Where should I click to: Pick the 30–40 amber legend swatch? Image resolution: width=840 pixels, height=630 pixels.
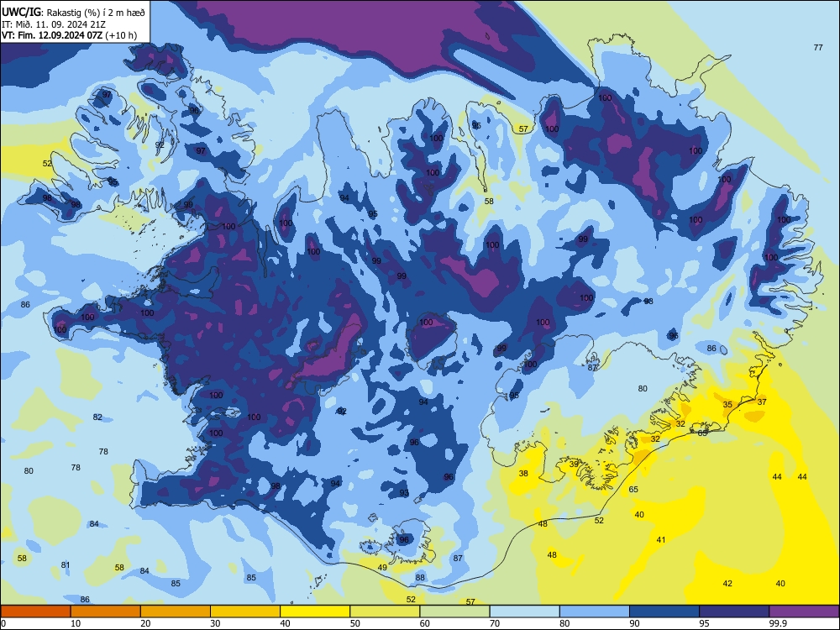click(245, 612)
